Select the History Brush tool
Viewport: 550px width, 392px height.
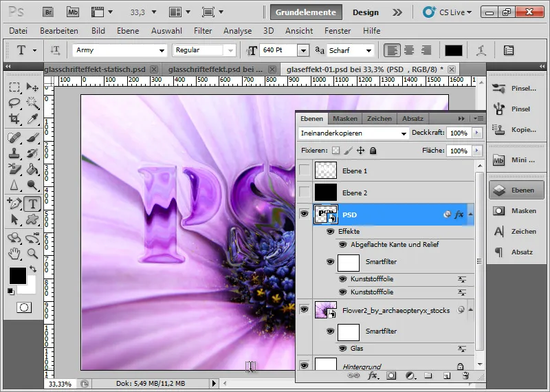click(32, 153)
